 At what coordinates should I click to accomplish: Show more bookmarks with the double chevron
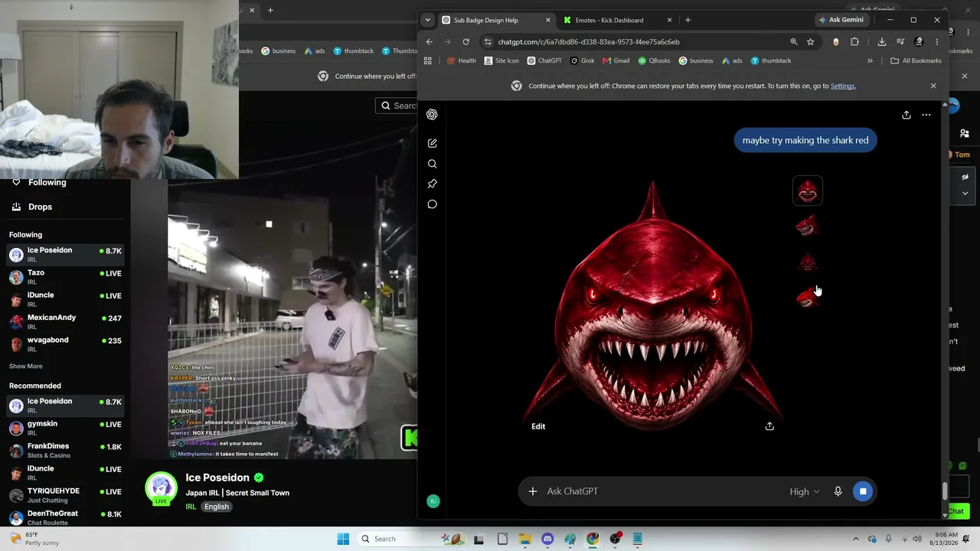click(870, 60)
